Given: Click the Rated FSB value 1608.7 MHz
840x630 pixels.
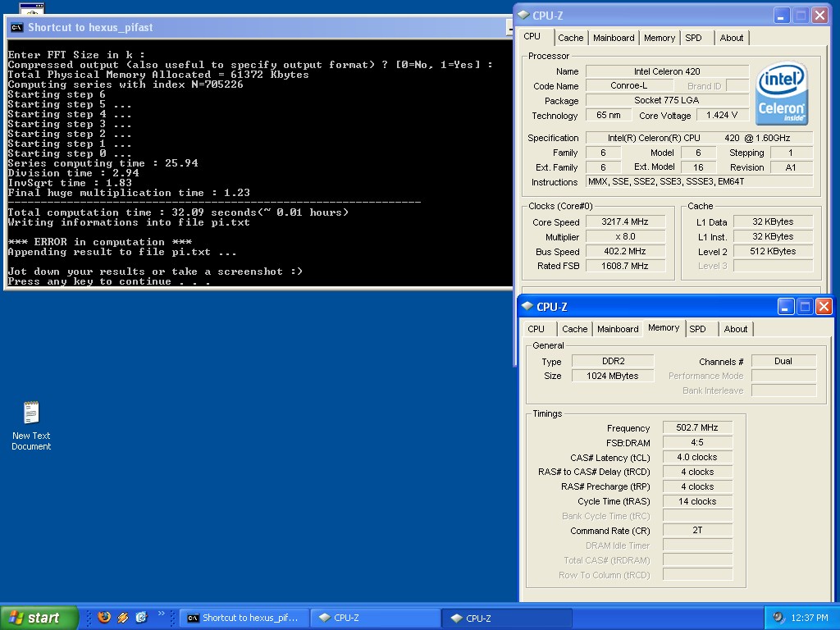Looking at the screenshot, I should (625, 266).
